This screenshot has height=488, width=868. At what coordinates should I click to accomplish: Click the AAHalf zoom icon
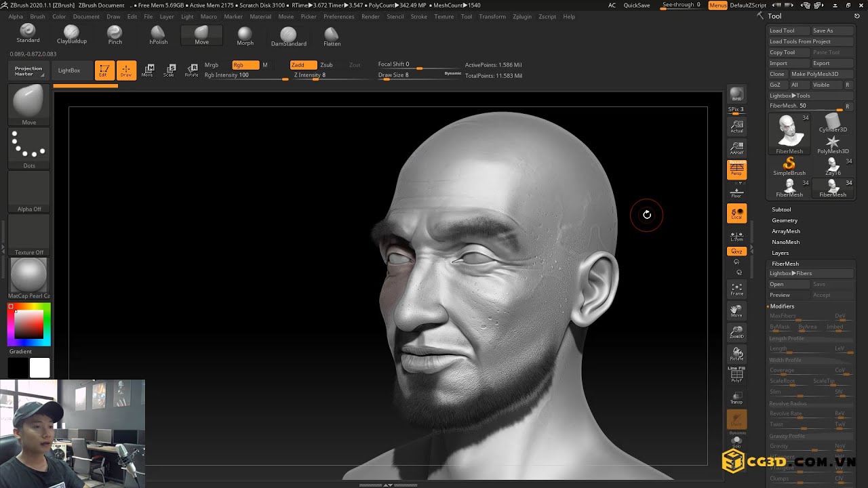[736, 148]
